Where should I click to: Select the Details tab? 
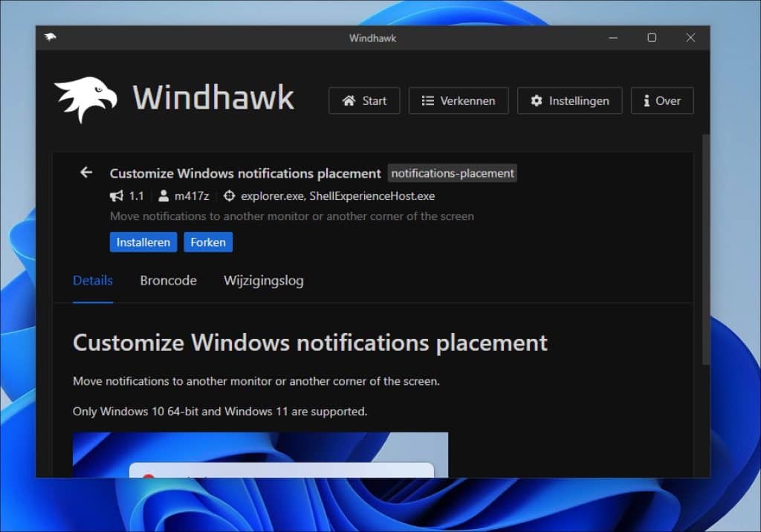pyautogui.click(x=93, y=281)
